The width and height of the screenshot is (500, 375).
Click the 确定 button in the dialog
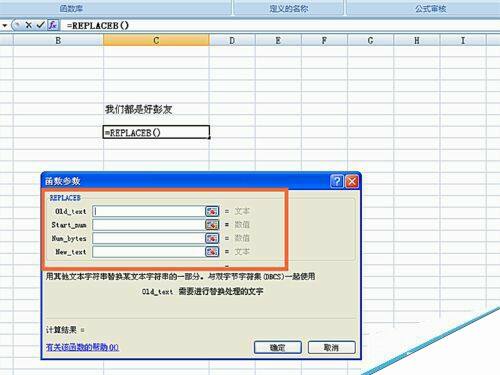tap(278, 347)
